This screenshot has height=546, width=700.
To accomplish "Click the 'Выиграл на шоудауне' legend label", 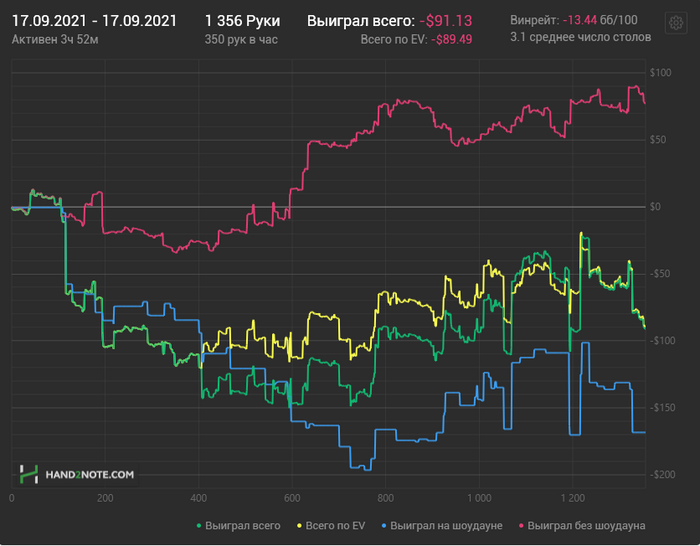I will pyautogui.click(x=446, y=526).
